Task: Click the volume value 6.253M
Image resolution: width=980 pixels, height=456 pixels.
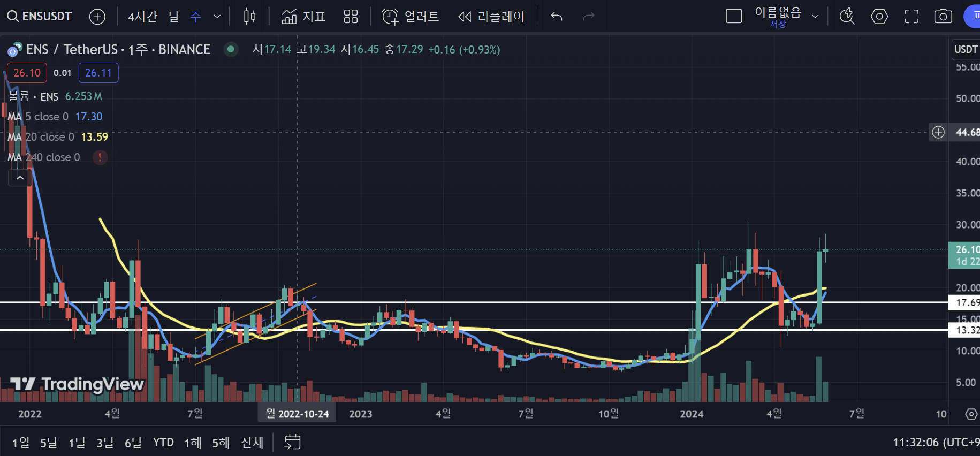Action: point(83,96)
